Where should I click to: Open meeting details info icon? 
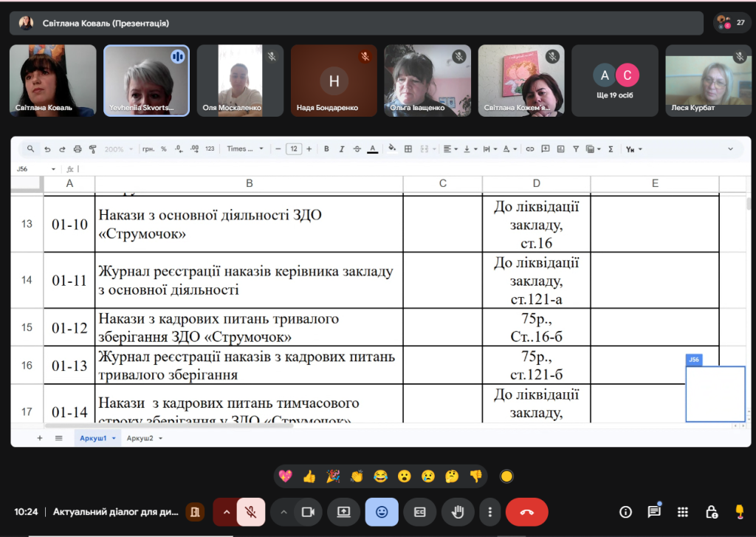tap(626, 512)
